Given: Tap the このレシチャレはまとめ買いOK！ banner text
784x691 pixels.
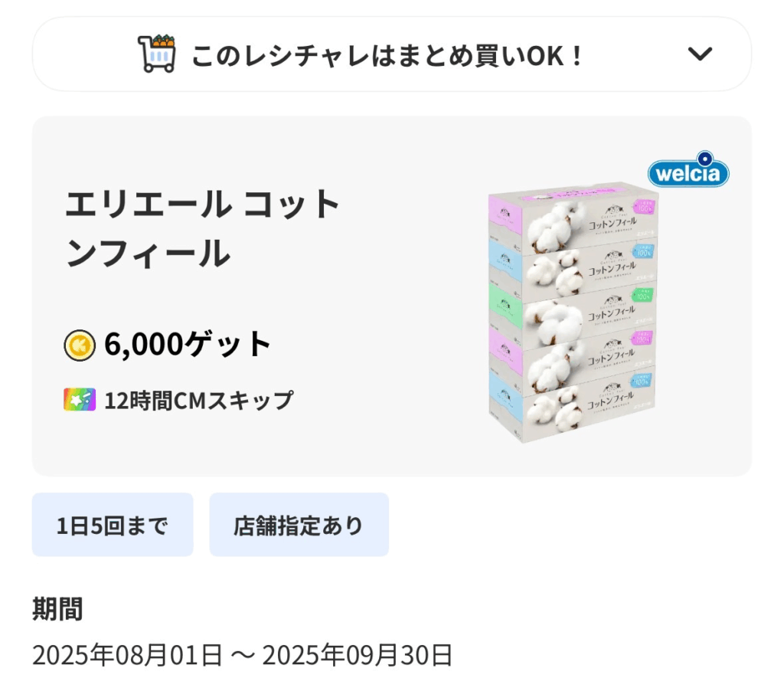Looking at the screenshot, I should [387, 55].
